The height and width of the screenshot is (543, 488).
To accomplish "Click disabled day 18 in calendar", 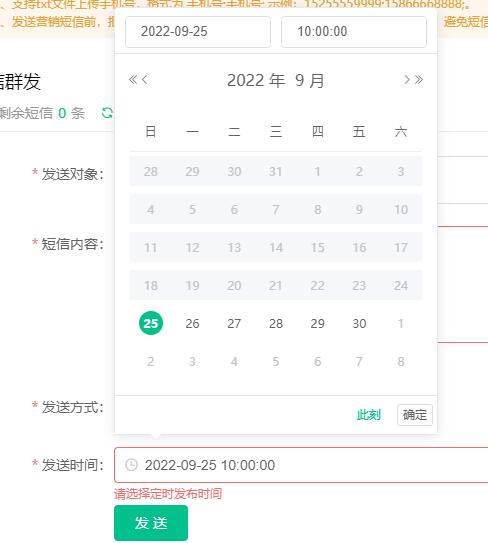I will pos(151,285).
